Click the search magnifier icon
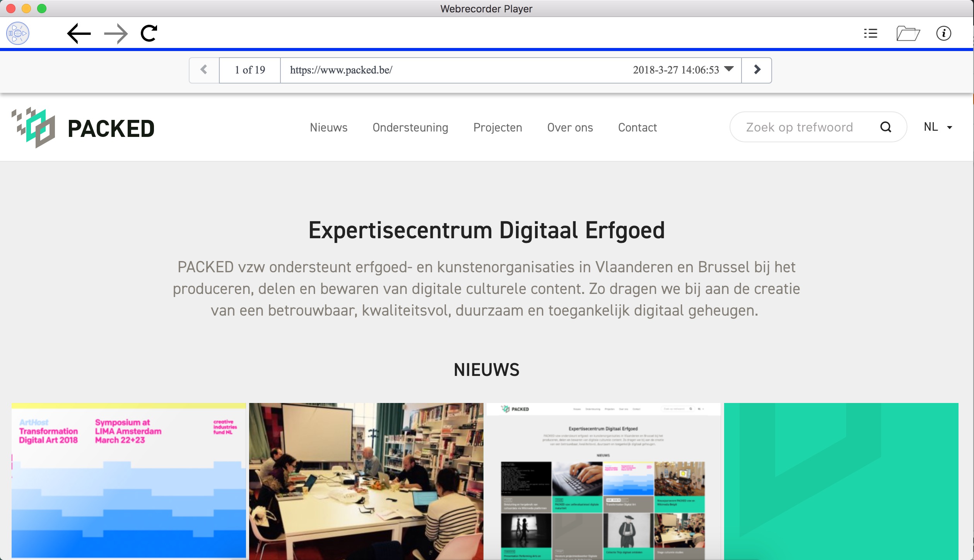 [885, 127]
